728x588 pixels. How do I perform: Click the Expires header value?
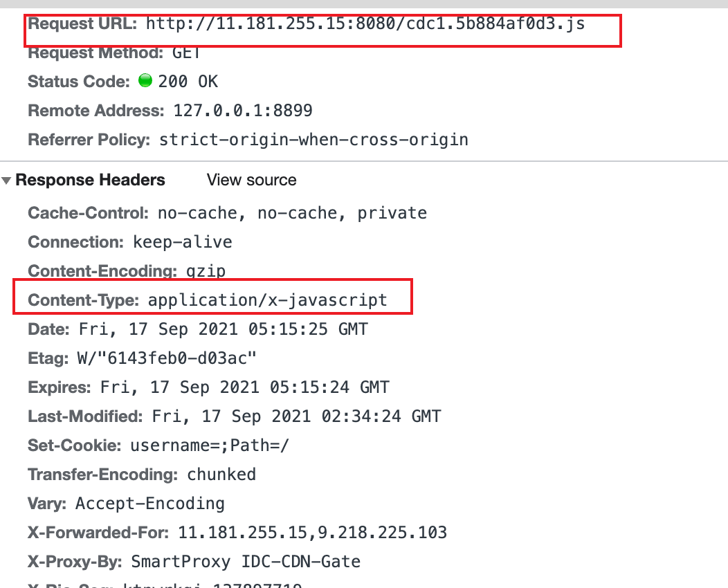tap(245, 387)
